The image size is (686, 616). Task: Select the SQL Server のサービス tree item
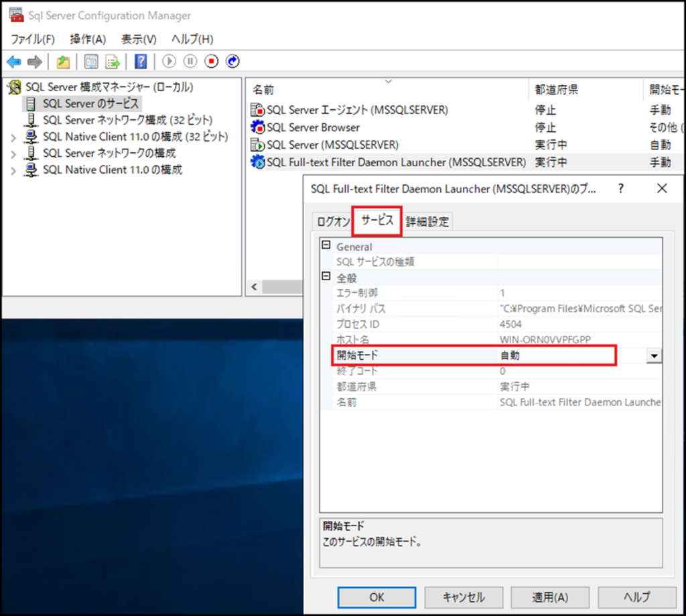pos(90,104)
